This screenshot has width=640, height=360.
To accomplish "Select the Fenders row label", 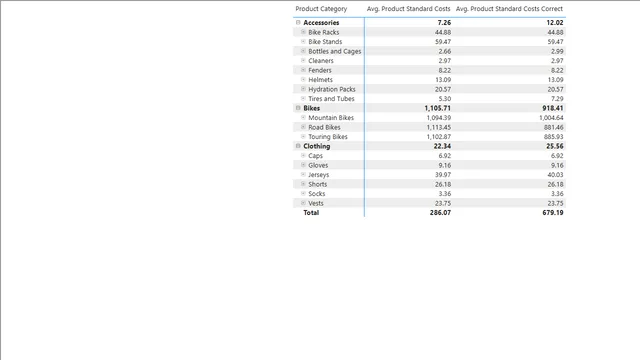I will coord(320,70).
